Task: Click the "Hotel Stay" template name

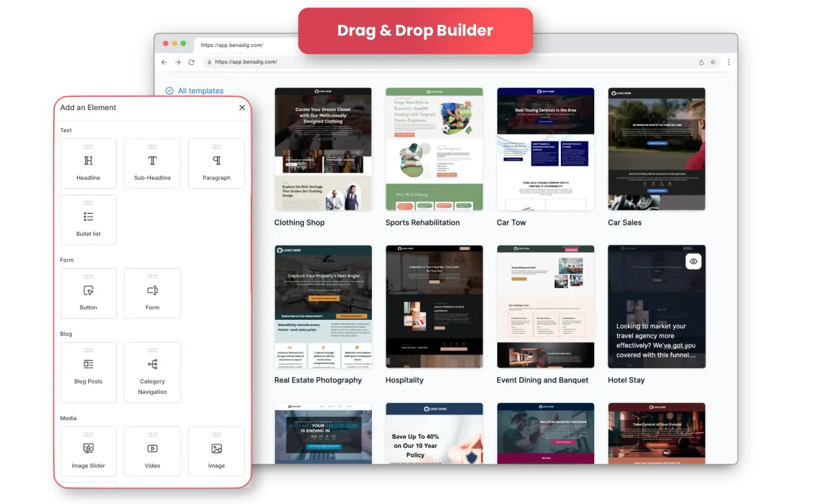Action: [x=627, y=380]
